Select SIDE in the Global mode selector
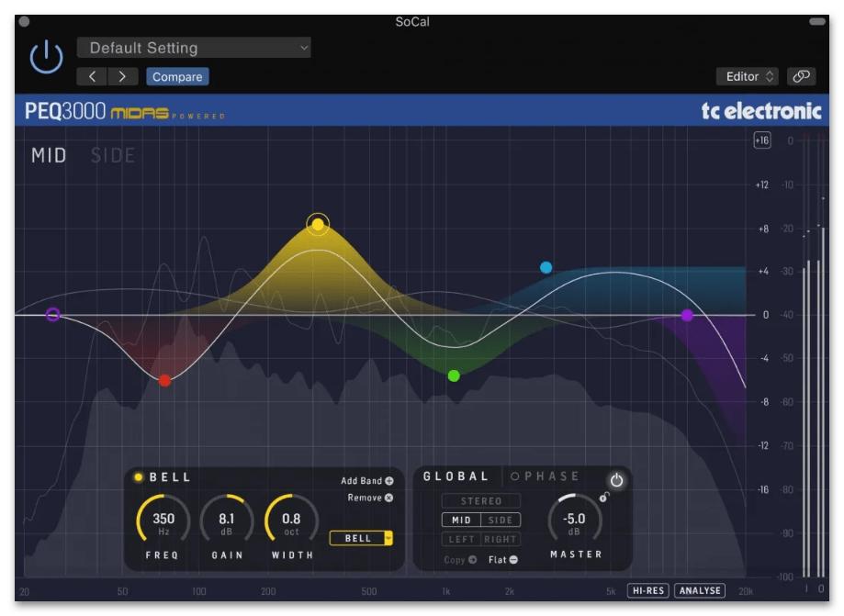 501,520
